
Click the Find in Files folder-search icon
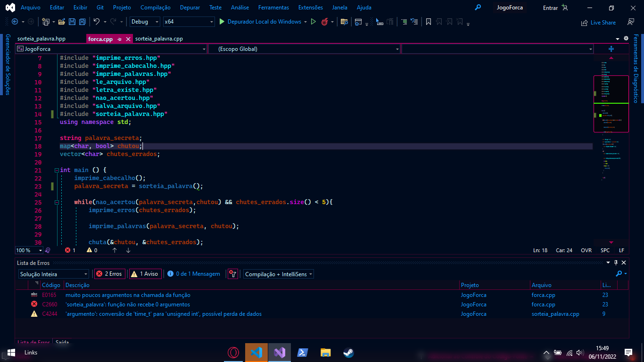click(x=344, y=22)
